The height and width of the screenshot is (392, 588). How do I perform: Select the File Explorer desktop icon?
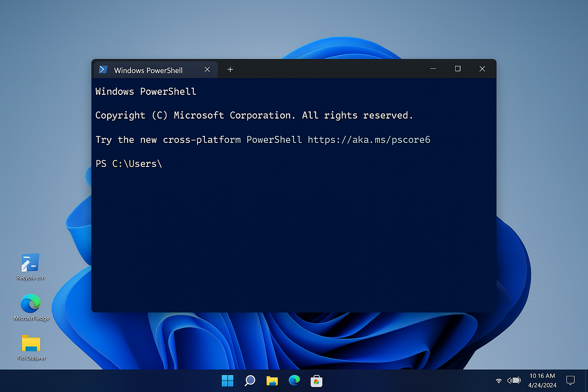[31, 348]
